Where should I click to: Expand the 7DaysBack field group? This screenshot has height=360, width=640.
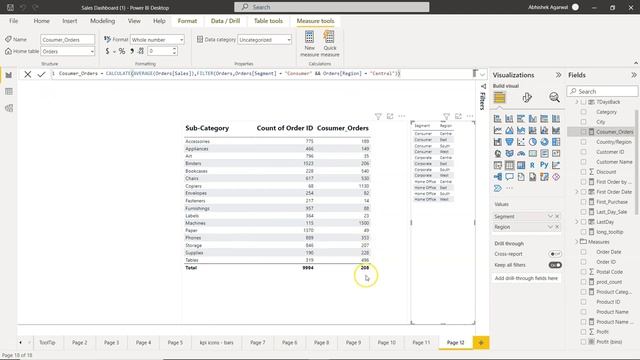577,102
